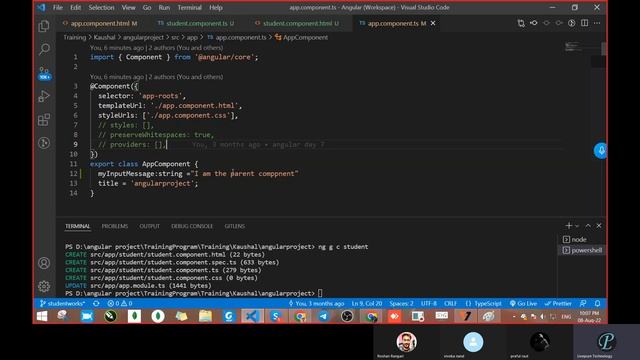
Task: Show the Debug Console panel tab
Action: 192,226
